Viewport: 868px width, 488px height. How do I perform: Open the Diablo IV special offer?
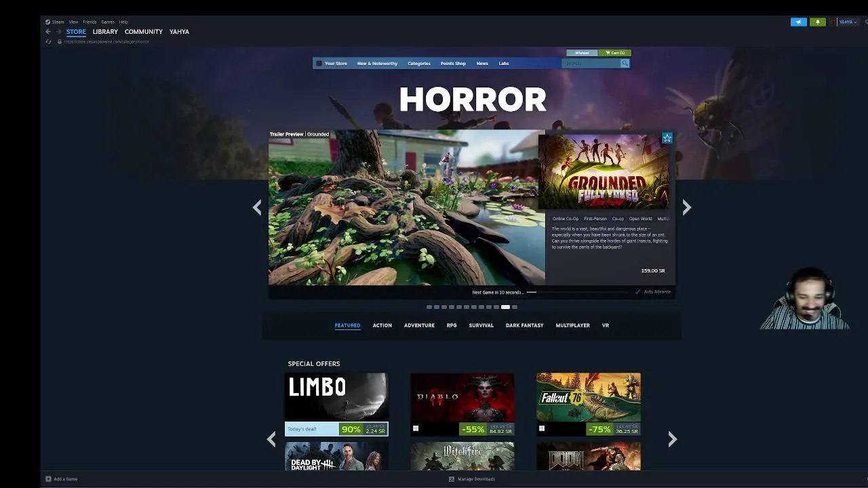click(x=462, y=404)
